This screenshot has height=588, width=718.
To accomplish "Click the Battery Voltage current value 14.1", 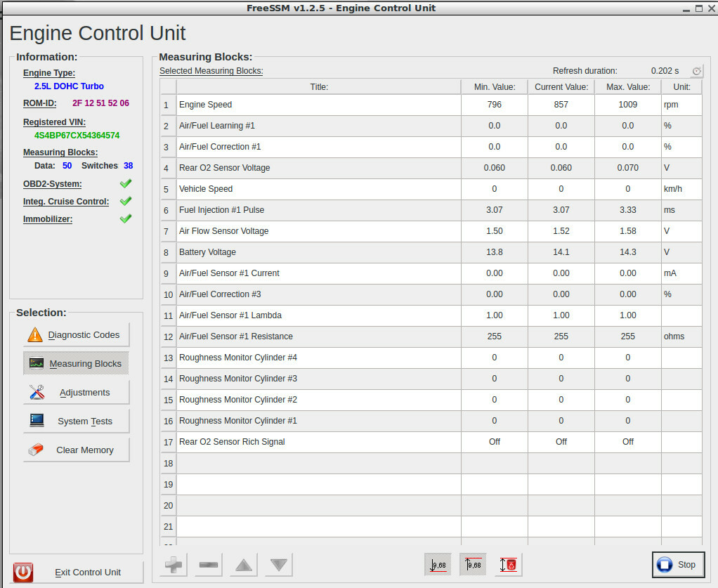I will [x=561, y=252].
